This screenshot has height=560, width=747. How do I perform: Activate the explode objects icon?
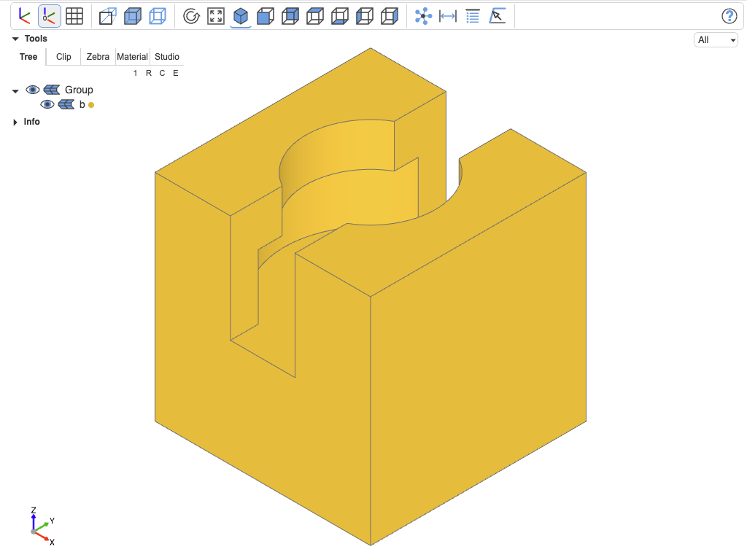pos(423,16)
